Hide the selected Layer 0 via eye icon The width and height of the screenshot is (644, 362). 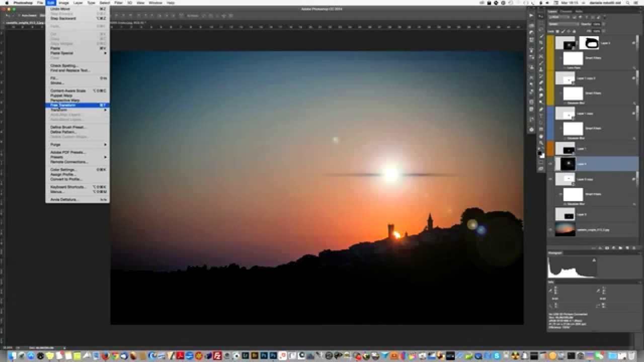pos(550,164)
